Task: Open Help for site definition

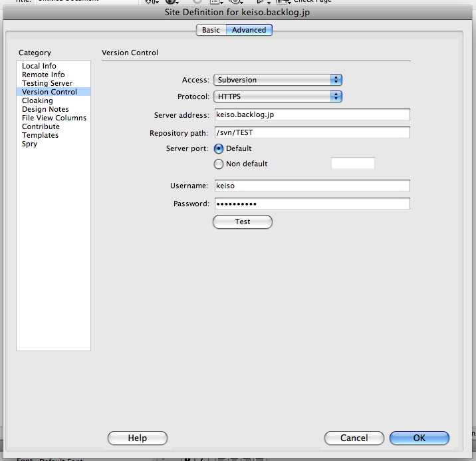Action: click(137, 438)
